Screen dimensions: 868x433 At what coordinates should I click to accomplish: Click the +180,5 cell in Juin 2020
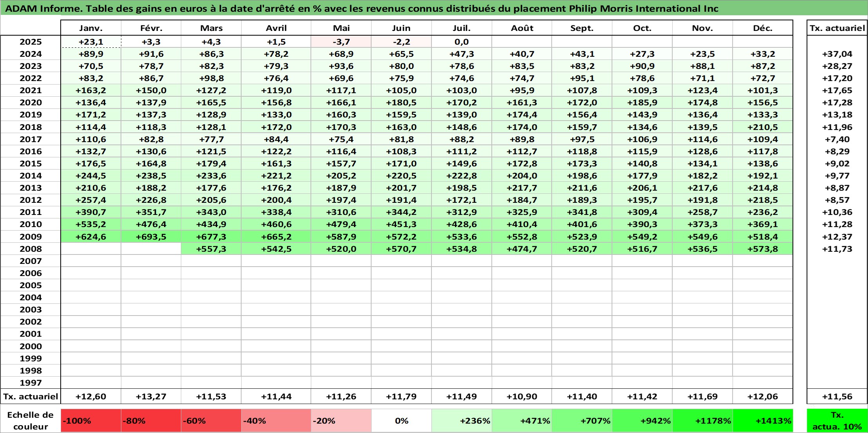tap(401, 103)
